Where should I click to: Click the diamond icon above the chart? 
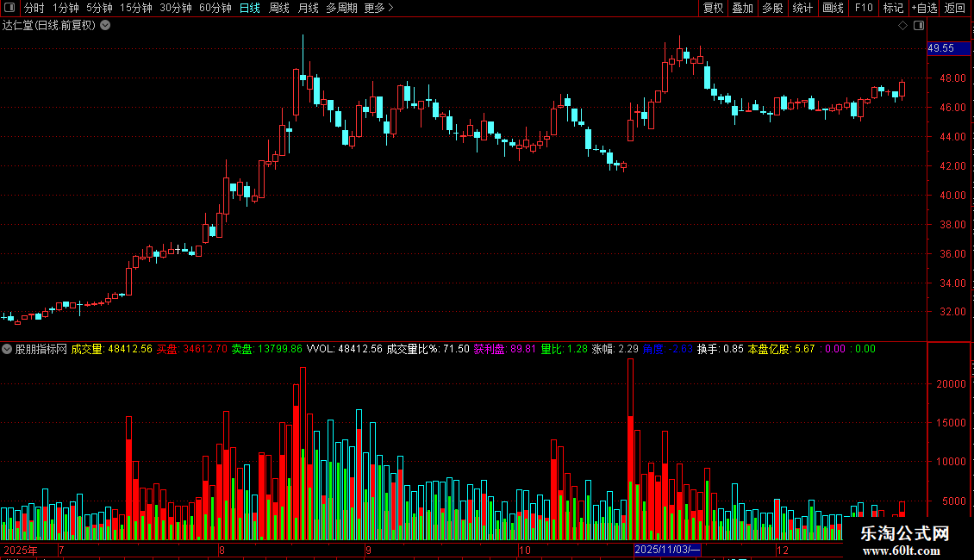[903, 26]
